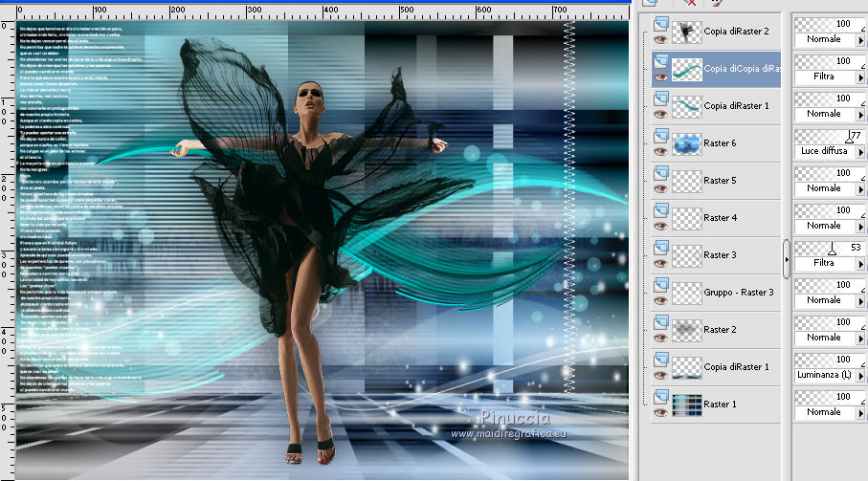Click the opacity slider of Raster 6 at 77
Screen dimensions: 868x481
[848, 137]
